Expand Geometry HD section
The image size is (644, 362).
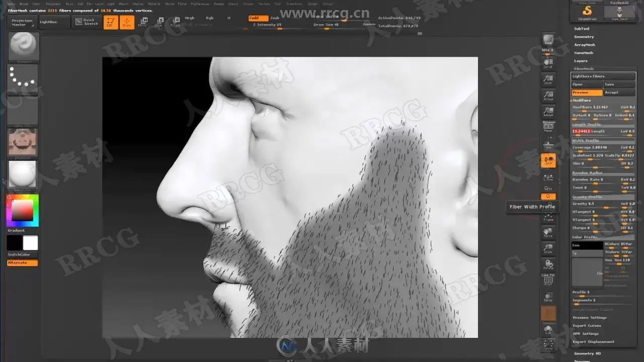[x=587, y=354]
